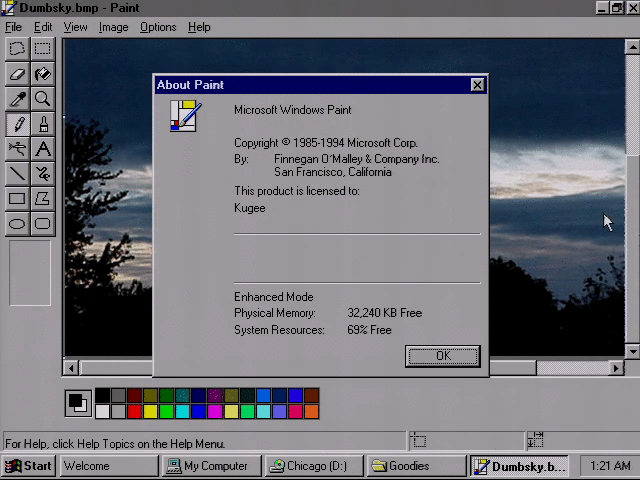Select the Ellipse tool
The image size is (640, 480).
(x=17, y=224)
